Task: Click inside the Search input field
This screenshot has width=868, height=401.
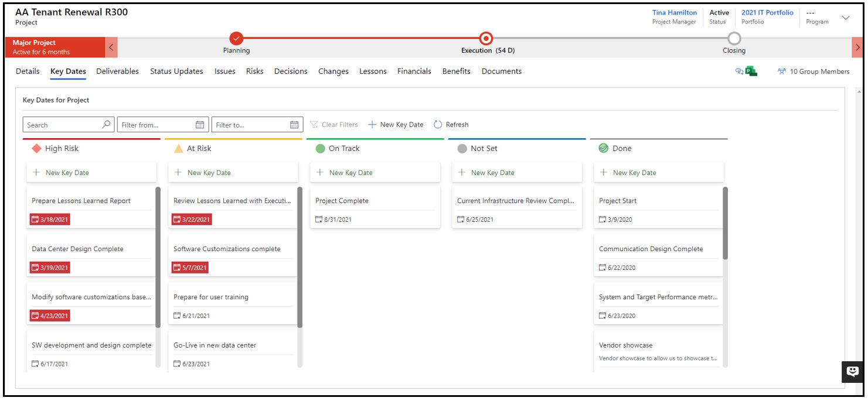Action: pyautogui.click(x=59, y=124)
